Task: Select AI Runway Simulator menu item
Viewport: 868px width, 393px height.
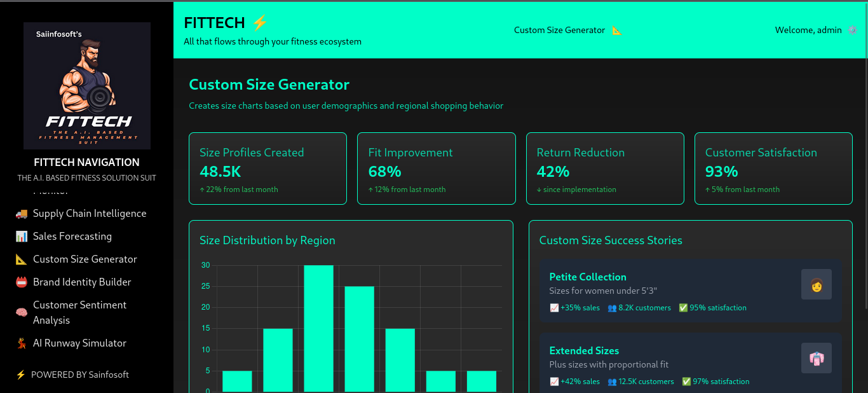Action: 79,343
